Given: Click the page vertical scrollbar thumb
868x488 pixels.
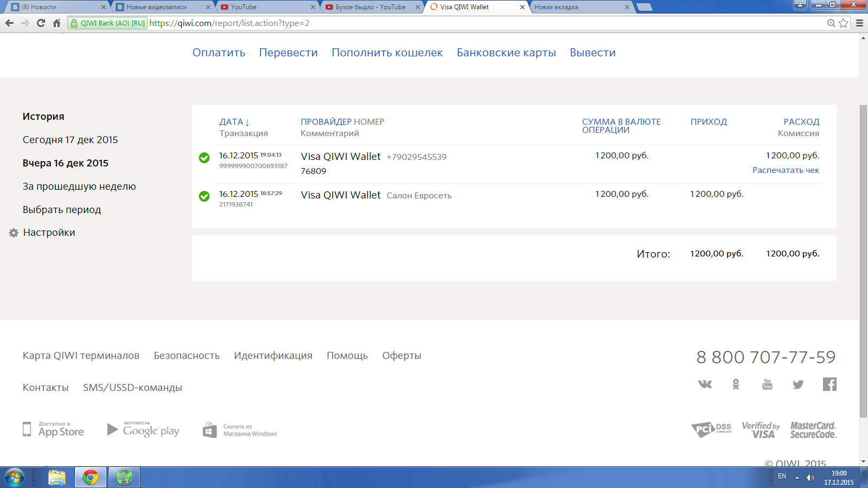Looking at the screenshot, I should pos(863,260).
